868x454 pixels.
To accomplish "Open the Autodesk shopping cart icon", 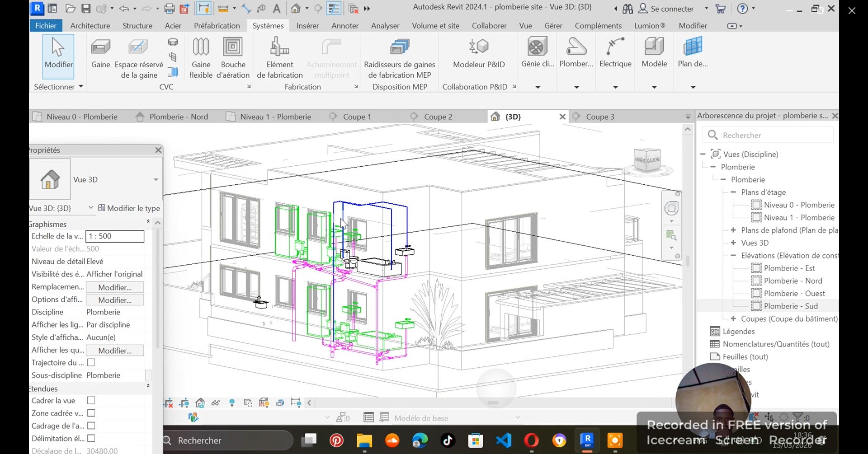I will tap(721, 9).
